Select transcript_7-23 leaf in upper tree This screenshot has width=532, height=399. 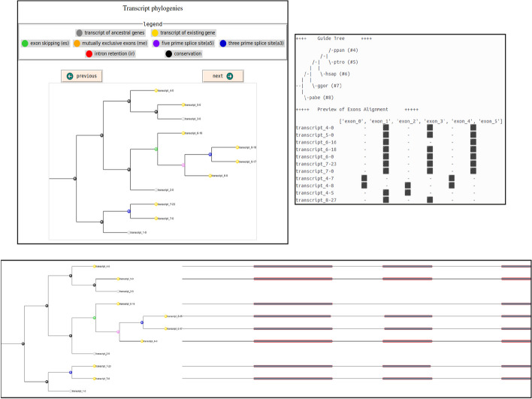(x=156, y=204)
